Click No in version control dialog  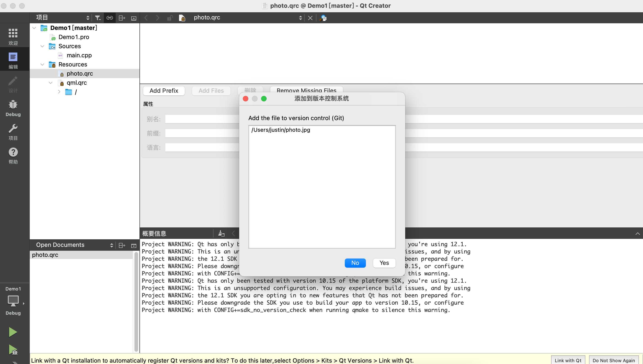click(x=355, y=263)
